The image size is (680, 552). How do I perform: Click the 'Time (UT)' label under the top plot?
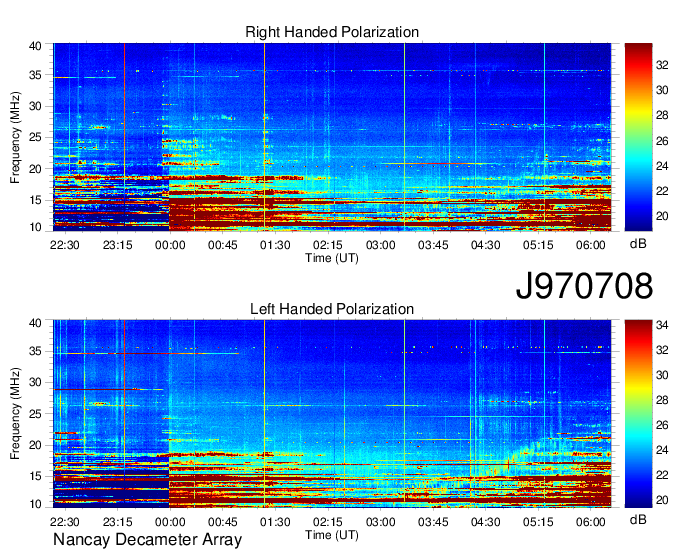pos(332,258)
